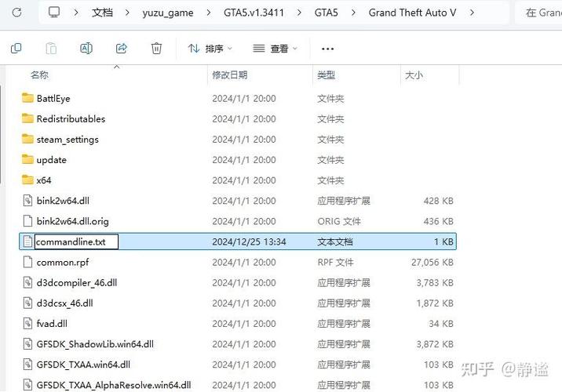The image size is (562, 392).
Task: Click the paste icon in toolbar
Action: pyautogui.click(x=51, y=48)
